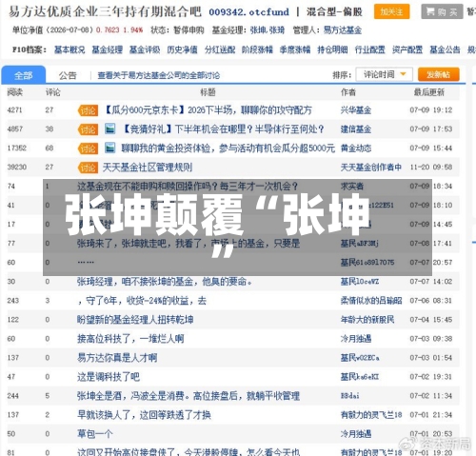This screenshot has width=476, height=456.
Task: Click the 作者 column header
Action: click(348, 92)
